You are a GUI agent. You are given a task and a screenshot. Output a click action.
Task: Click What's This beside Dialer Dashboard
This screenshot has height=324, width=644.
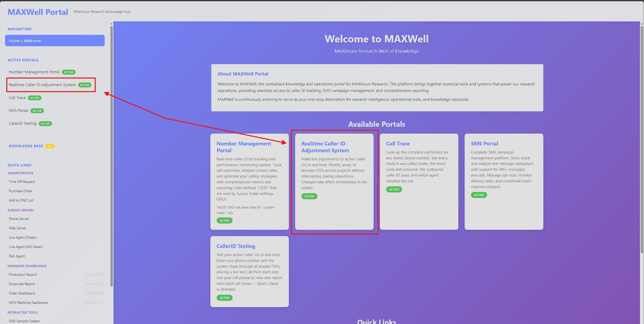tap(94, 293)
